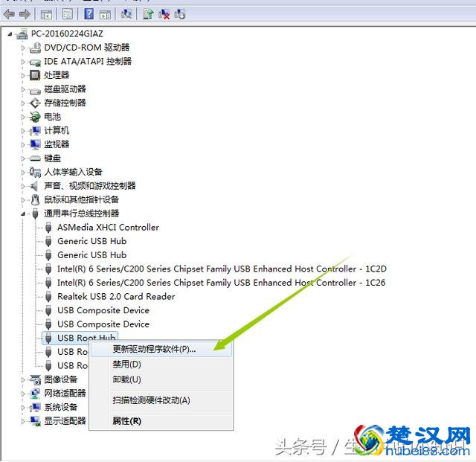The height and width of the screenshot is (462, 476).
Task: Click the USB plug icon beside 通用串行总线控制器
Action: (35, 214)
